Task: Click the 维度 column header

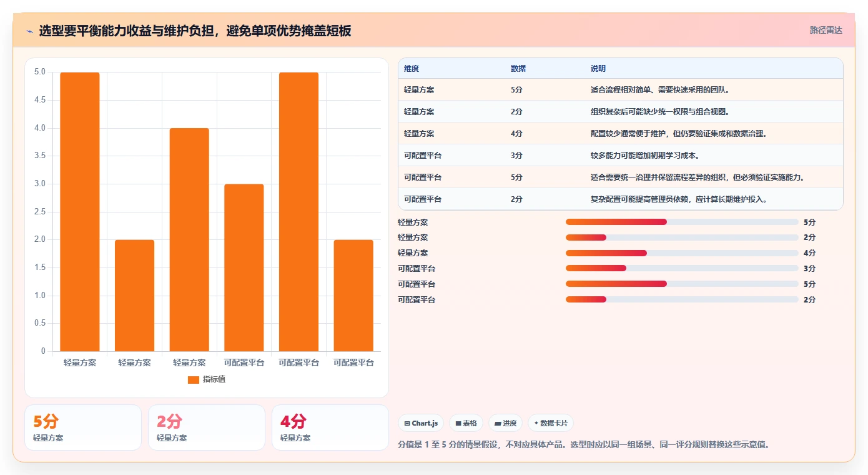Action: [412, 69]
